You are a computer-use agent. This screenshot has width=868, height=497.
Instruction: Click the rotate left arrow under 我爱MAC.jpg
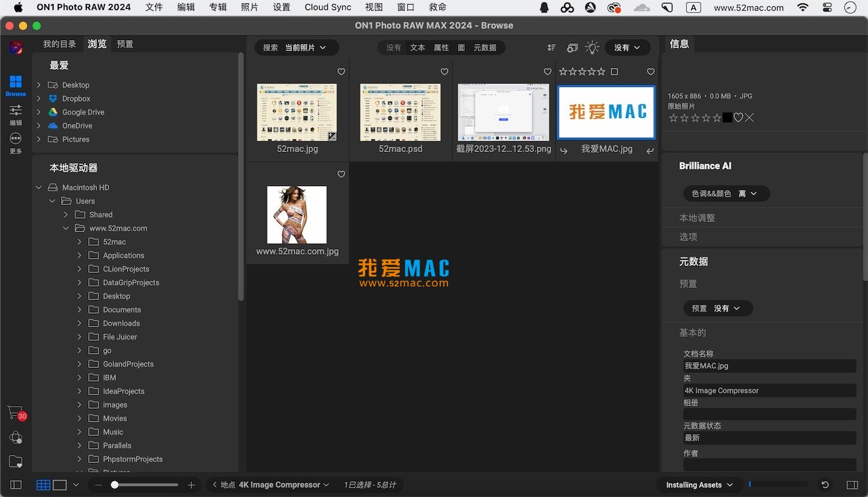(x=564, y=151)
